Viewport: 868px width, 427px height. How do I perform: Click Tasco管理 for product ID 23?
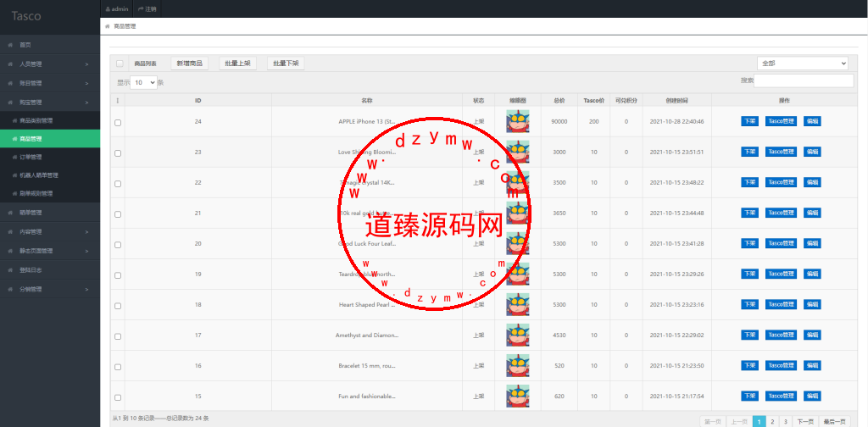781,152
